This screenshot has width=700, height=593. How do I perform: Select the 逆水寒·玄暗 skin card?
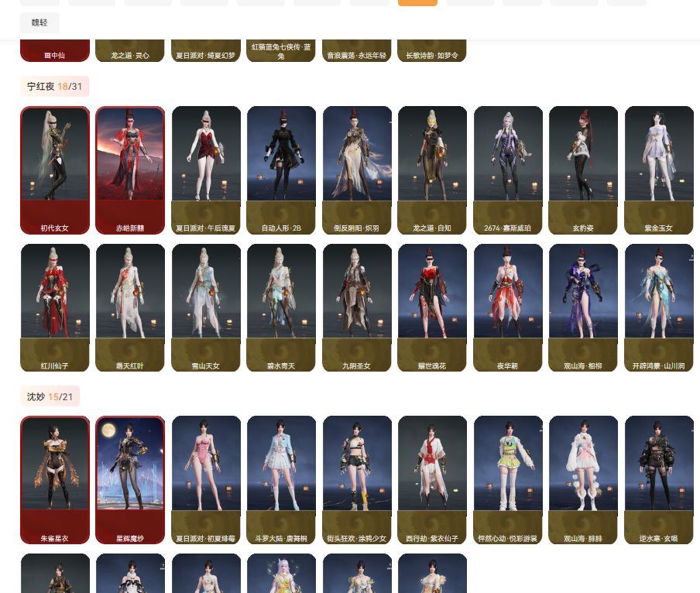pyautogui.click(x=659, y=480)
